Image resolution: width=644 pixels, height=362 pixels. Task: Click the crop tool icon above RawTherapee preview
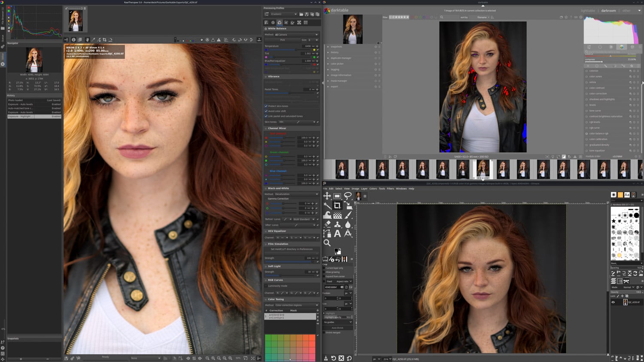pyautogui.click(x=104, y=39)
